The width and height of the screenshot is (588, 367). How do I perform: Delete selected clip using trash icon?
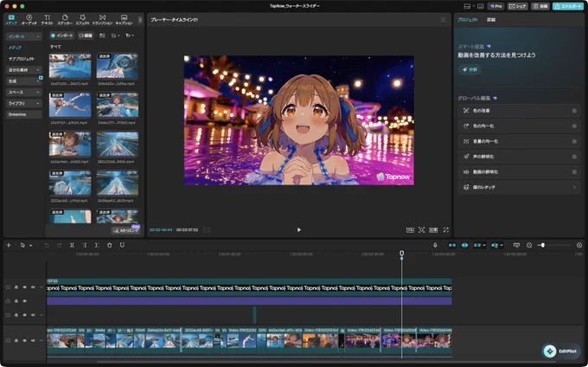tap(110, 245)
